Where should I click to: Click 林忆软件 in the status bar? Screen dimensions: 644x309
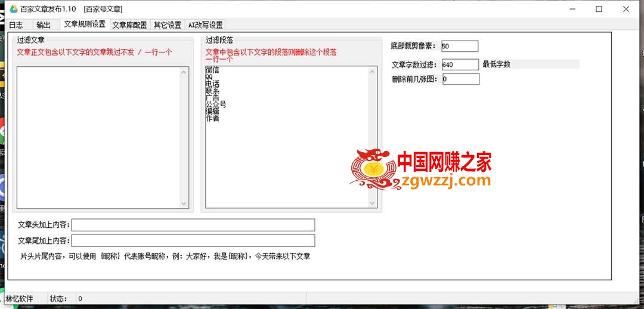[x=19, y=299]
